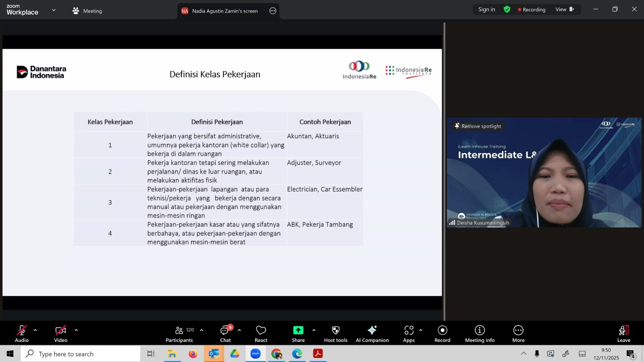Open Meeting info

click(479, 334)
